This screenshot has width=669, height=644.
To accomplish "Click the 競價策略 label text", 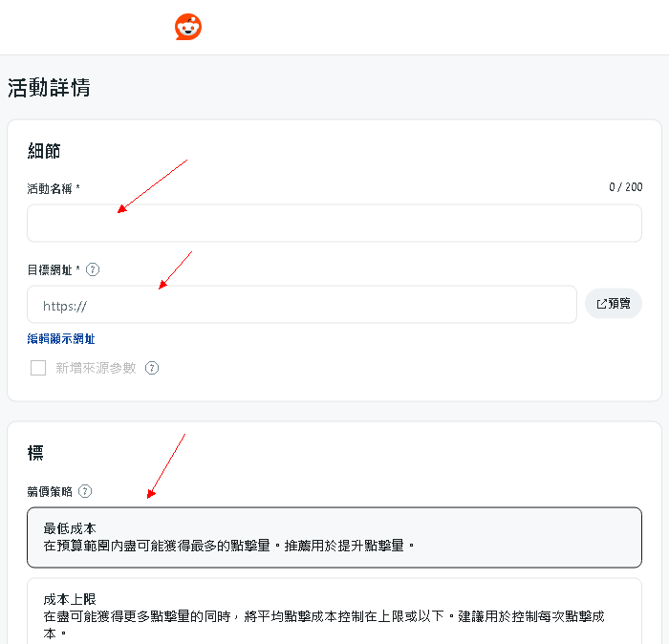I will pos(50,491).
